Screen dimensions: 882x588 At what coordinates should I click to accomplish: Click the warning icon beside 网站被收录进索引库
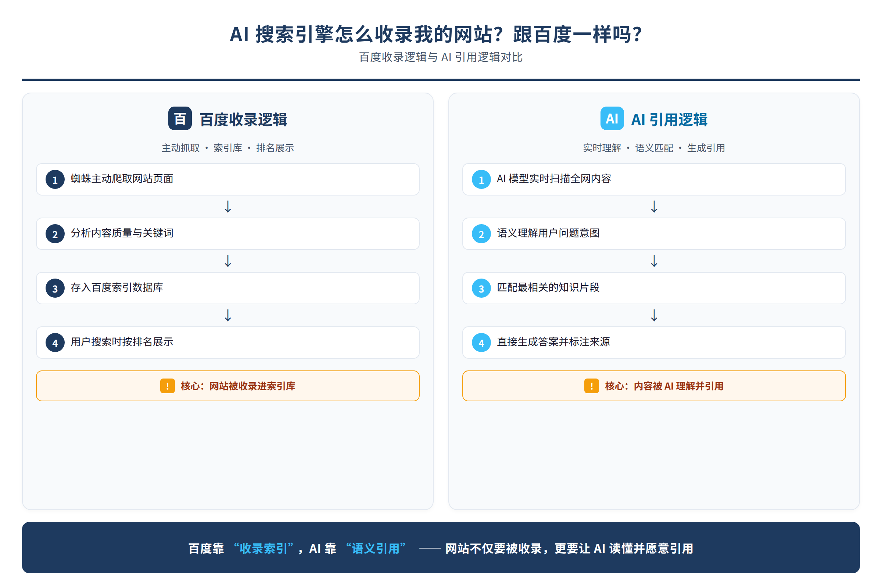pyautogui.click(x=167, y=386)
